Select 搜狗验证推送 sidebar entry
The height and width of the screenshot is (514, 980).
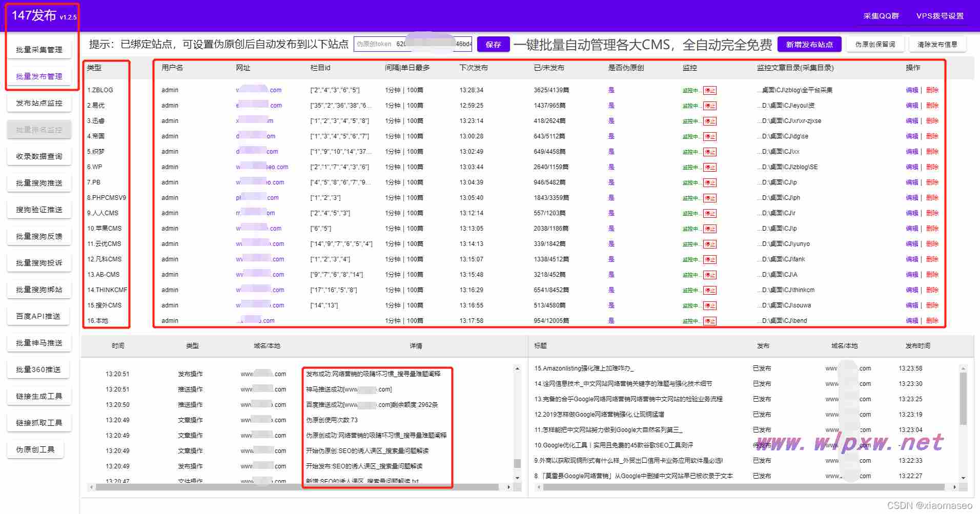tap(39, 210)
